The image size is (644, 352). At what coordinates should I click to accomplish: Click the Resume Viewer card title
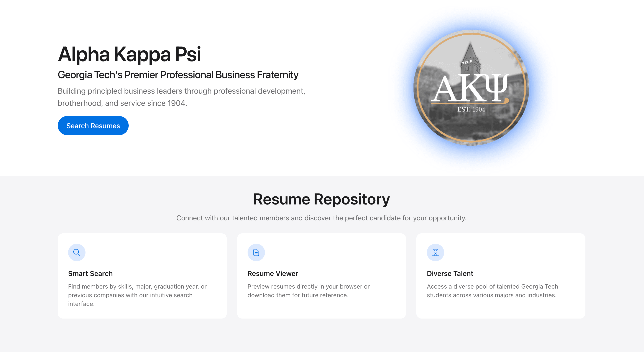click(273, 273)
